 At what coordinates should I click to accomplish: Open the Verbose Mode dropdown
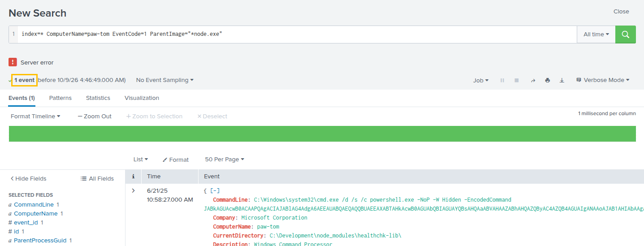point(603,80)
